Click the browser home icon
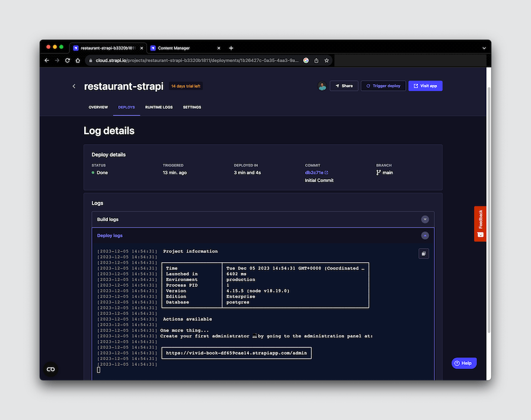Viewport: 531px width, 420px height. pyautogui.click(x=77, y=60)
